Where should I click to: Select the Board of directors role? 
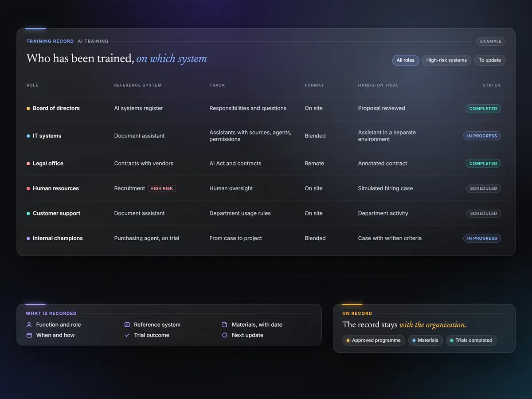click(x=56, y=108)
